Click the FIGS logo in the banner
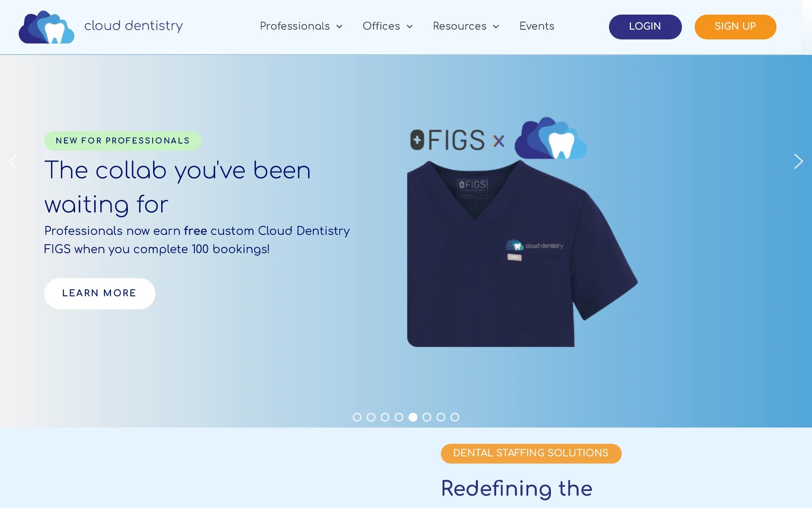This screenshot has width=812, height=508. click(447, 140)
